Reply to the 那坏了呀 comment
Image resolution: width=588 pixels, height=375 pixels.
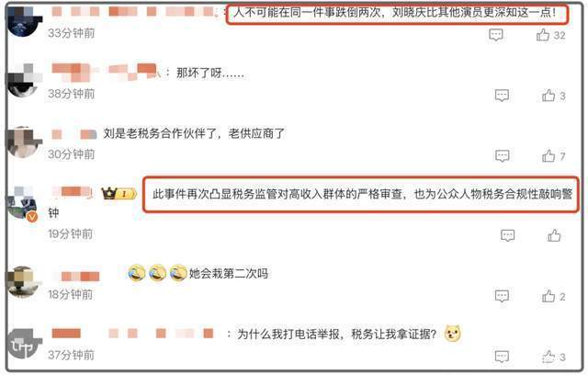pyautogui.click(x=502, y=96)
